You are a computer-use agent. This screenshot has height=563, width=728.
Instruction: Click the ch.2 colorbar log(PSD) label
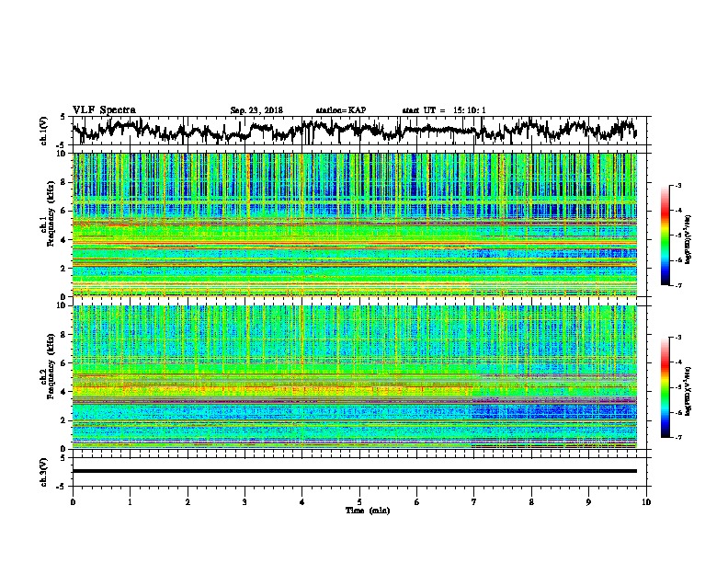tap(688, 391)
